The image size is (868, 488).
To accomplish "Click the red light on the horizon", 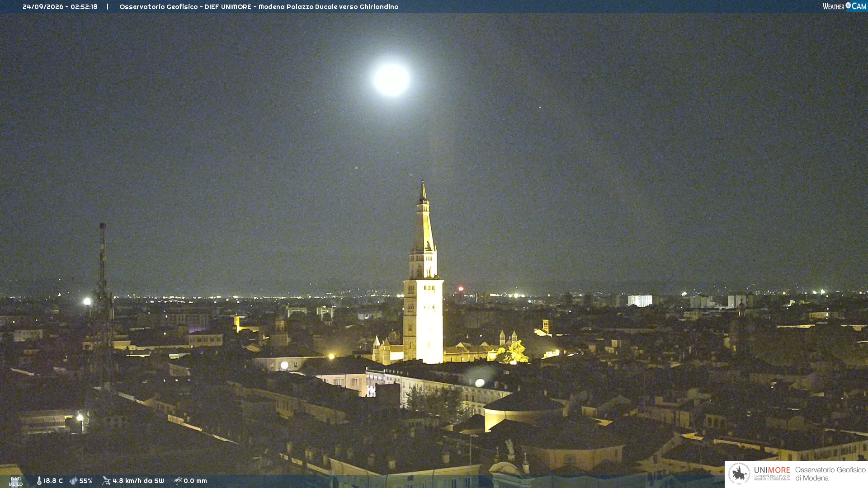I will click(461, 289).
